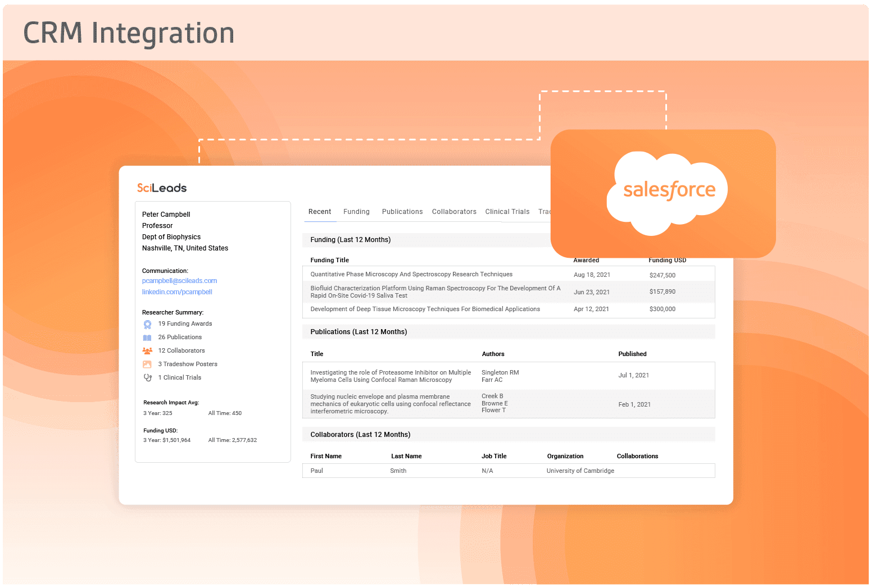Click the Jul 1, 2021 published date
The height and width of the screenshot is (588, 871).
click(633, 376)
